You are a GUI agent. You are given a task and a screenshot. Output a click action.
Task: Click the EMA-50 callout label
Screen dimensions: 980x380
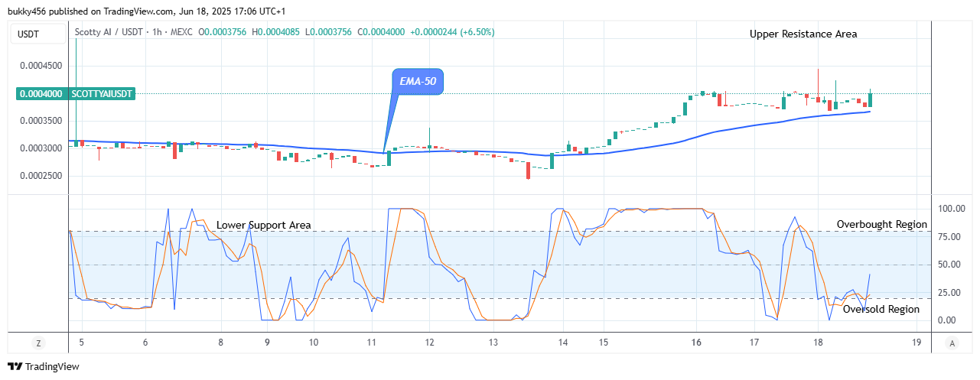tap(418, 81)
